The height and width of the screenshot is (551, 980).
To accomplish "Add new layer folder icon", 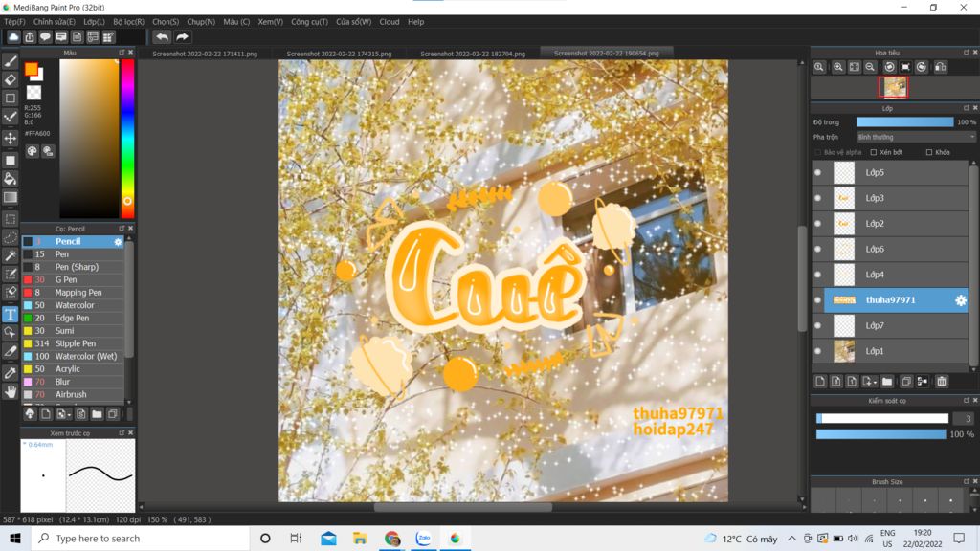I will coord(887,381).
